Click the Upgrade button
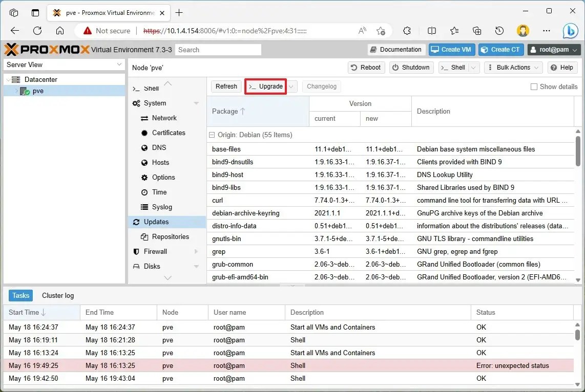Screen dimensions: 585x392 pos(266,86)
